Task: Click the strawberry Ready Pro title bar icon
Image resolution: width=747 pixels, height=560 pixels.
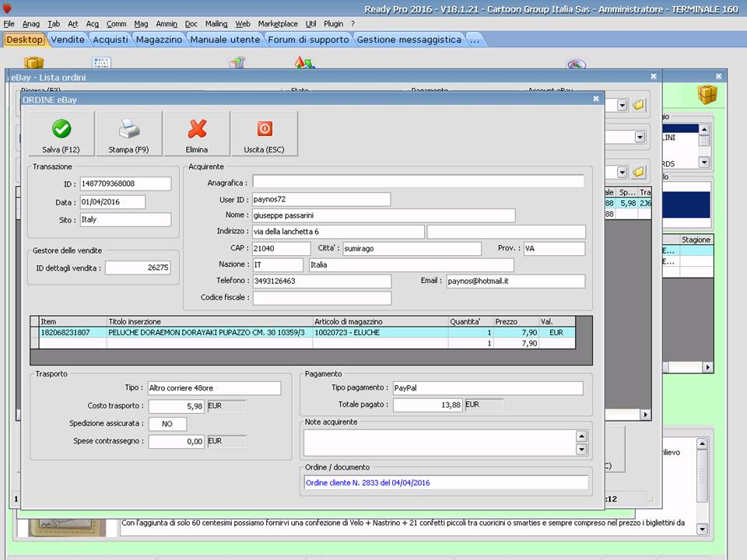Action: click(x=7, y=8)
